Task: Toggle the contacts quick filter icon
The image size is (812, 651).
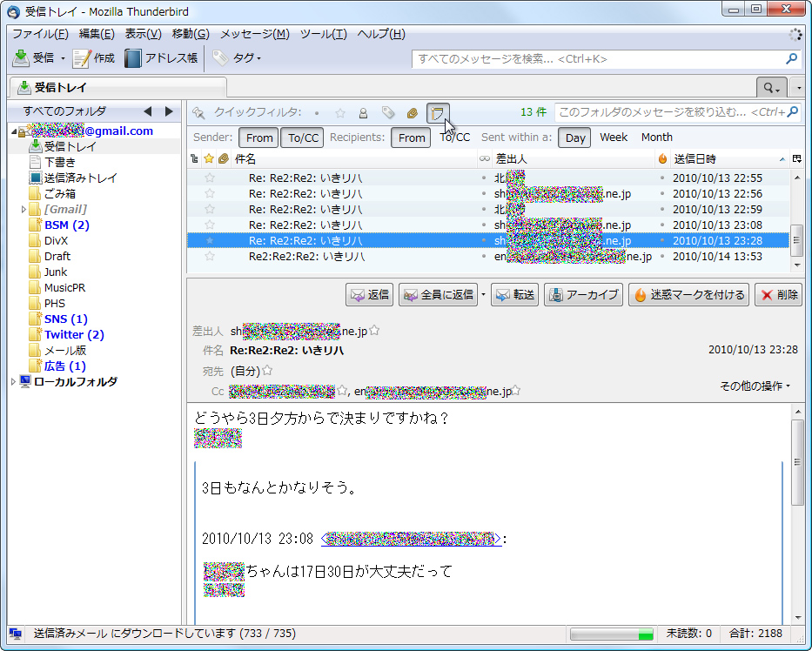Action: pyautogui.click(x=363, y=113)
